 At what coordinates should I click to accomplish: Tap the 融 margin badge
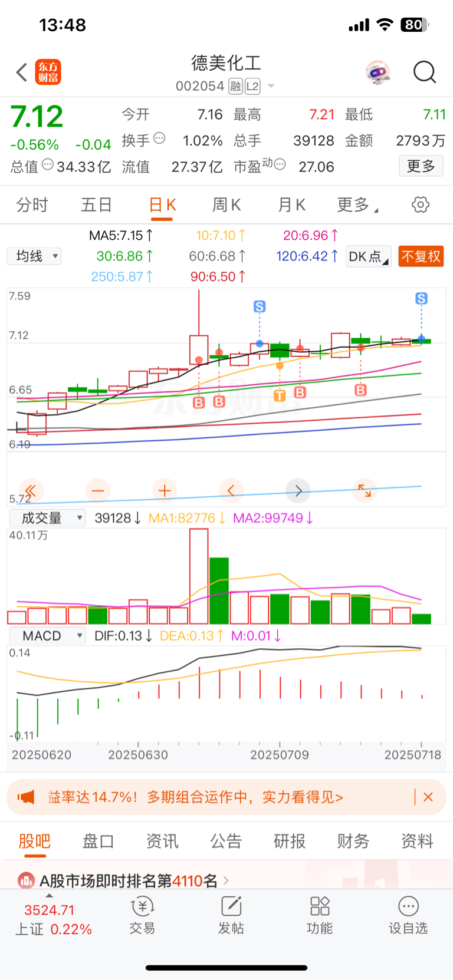click(235, 87)
